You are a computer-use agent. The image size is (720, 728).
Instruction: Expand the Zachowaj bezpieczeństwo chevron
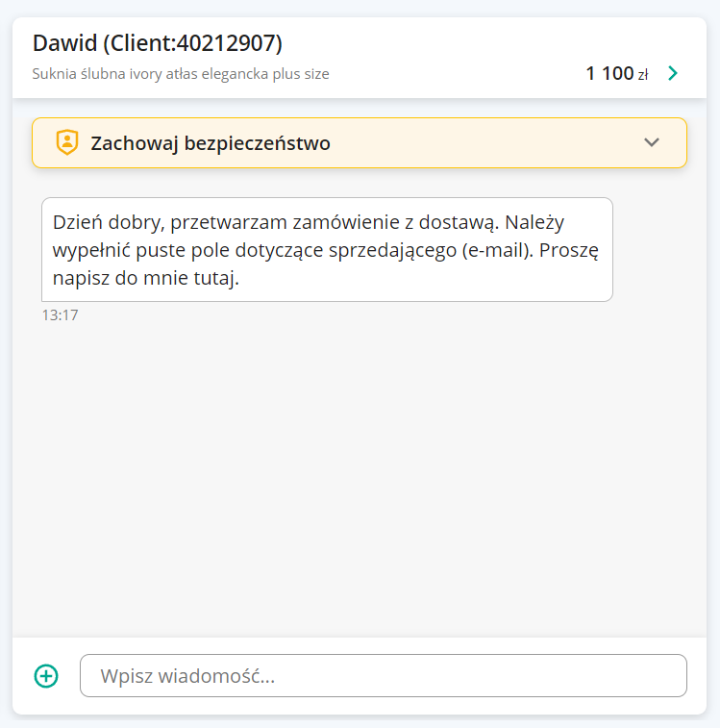652,142
